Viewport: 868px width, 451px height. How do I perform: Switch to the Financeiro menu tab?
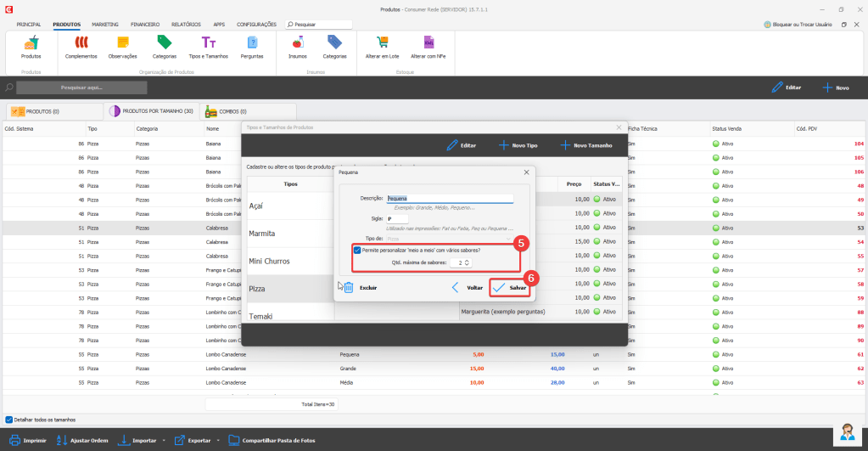tap(145, 25)
